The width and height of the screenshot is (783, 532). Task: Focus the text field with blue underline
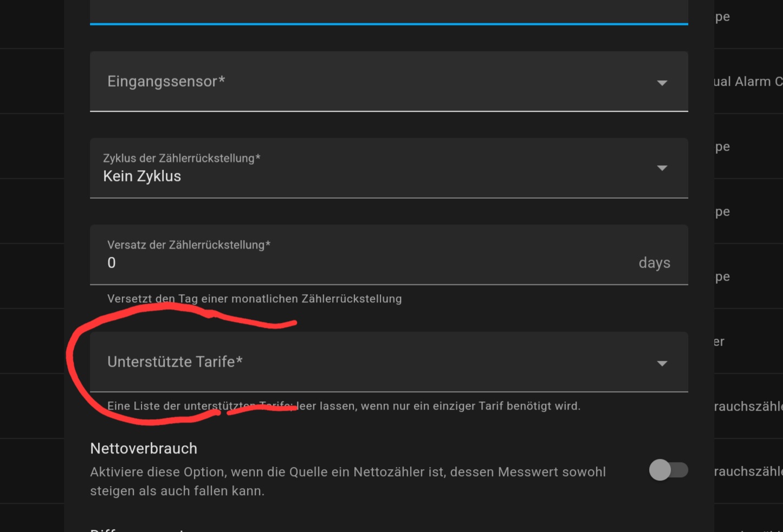(x=389, y=11)
